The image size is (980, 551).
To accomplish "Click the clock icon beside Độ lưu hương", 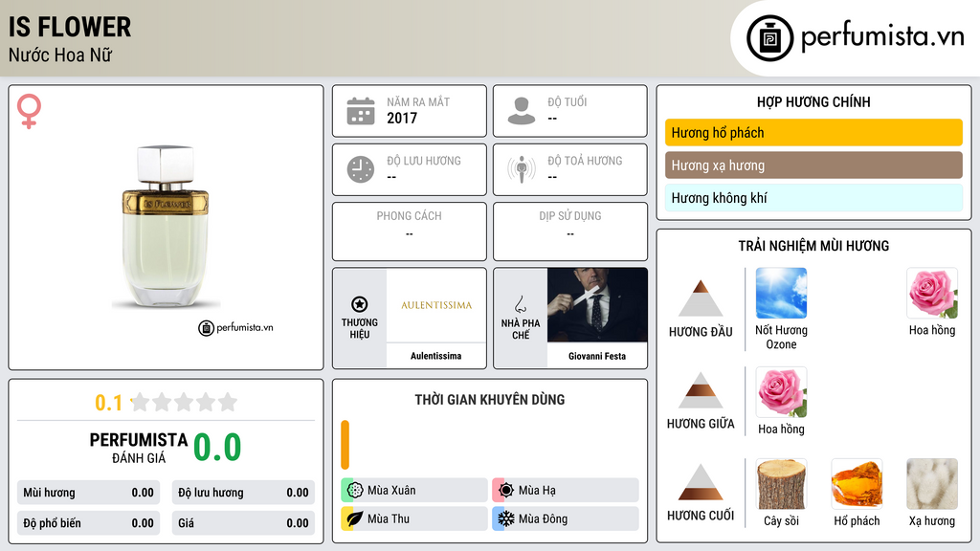I will coord(361,169).
